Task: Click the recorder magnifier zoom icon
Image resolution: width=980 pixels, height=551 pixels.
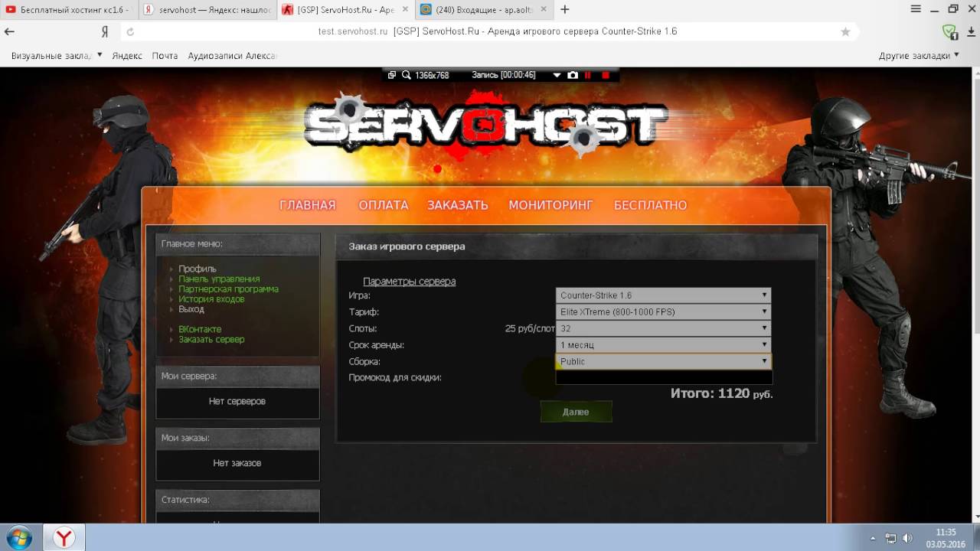Action: coord(407,75)
